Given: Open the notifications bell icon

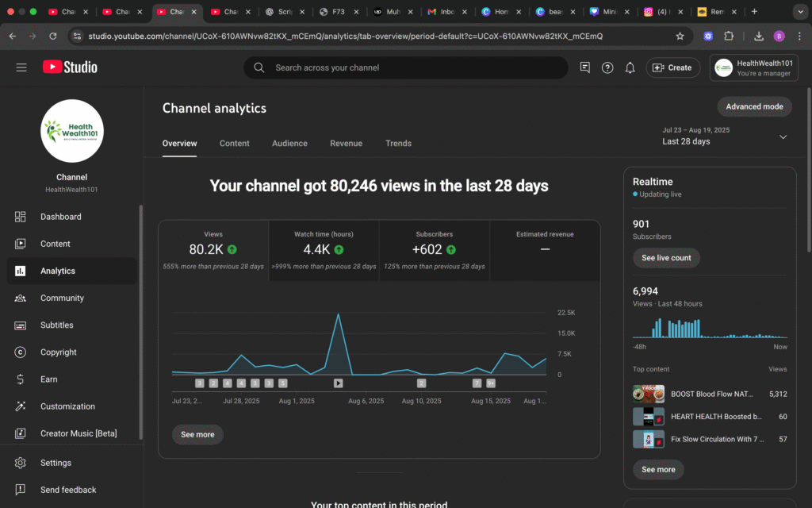Looking at the screenshot, I should 630,67.
